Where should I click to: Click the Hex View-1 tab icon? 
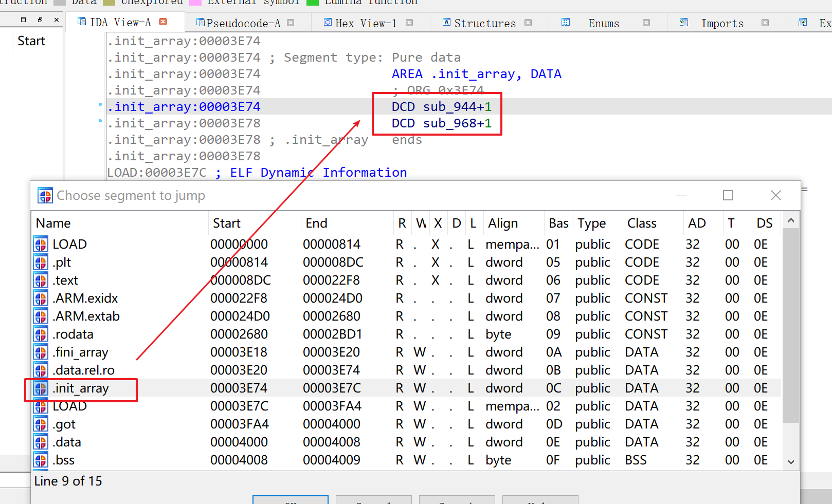[x=328, y=22]
